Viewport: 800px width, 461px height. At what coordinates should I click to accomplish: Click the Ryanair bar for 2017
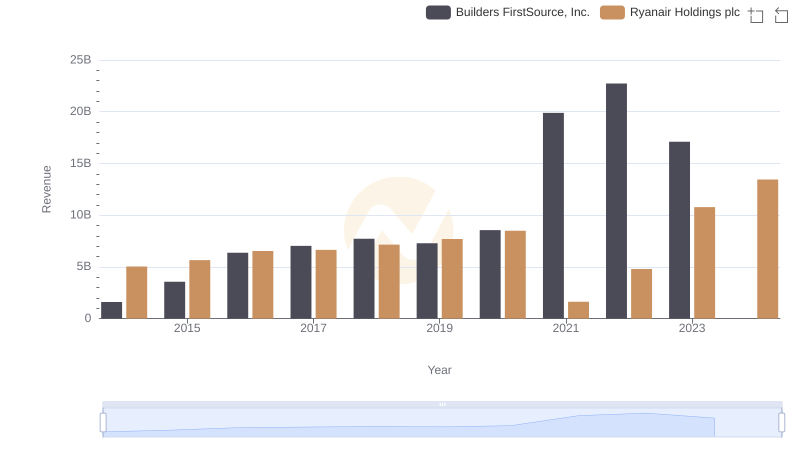326,284
